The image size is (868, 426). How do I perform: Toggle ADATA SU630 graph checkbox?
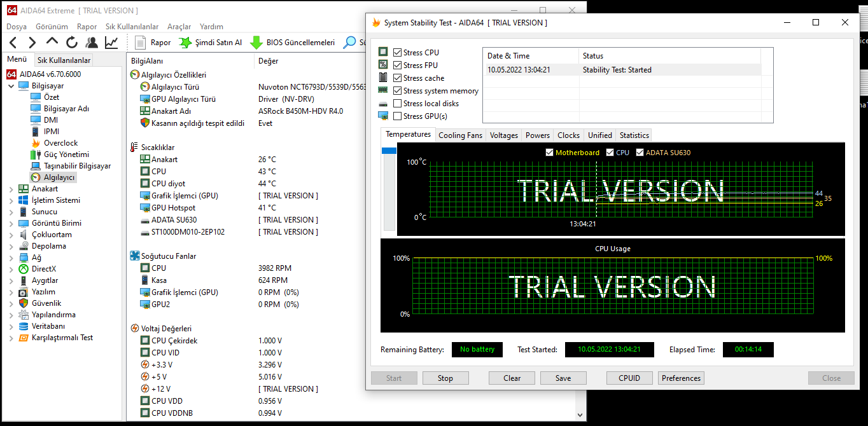(640, 153)
